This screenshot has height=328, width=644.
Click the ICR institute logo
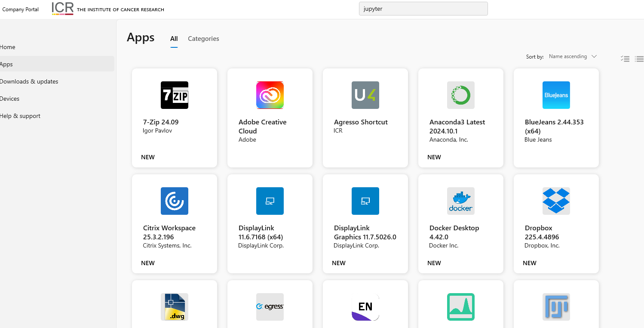click(x=108, y=9)
